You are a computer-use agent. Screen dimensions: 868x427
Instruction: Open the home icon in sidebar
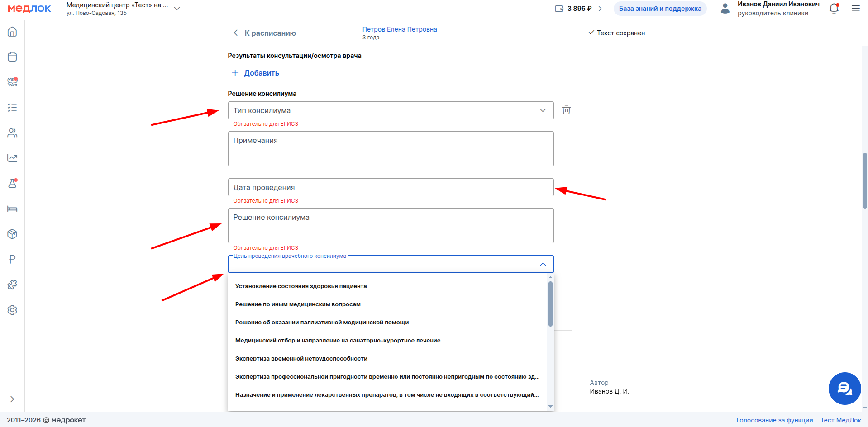click(x=12, y=32)
